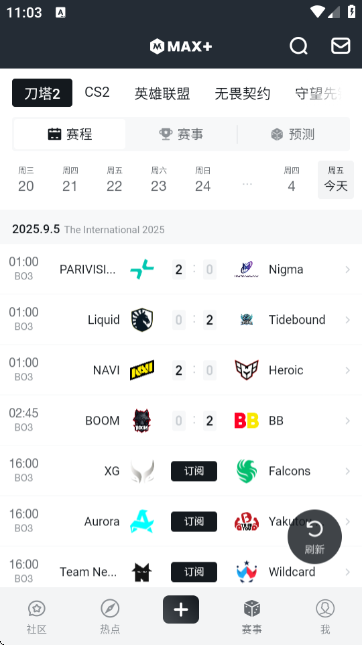The height and width of the screenshot is (645, 362).
Task: Expand PARIVISION vs Nigma match chevron
Action: tap(348, 269)
